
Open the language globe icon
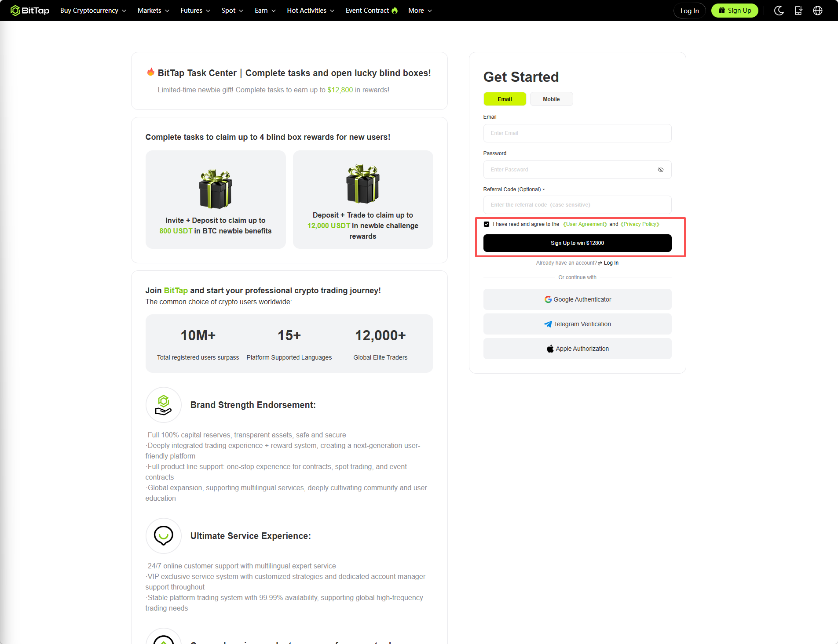coord(818,11)
